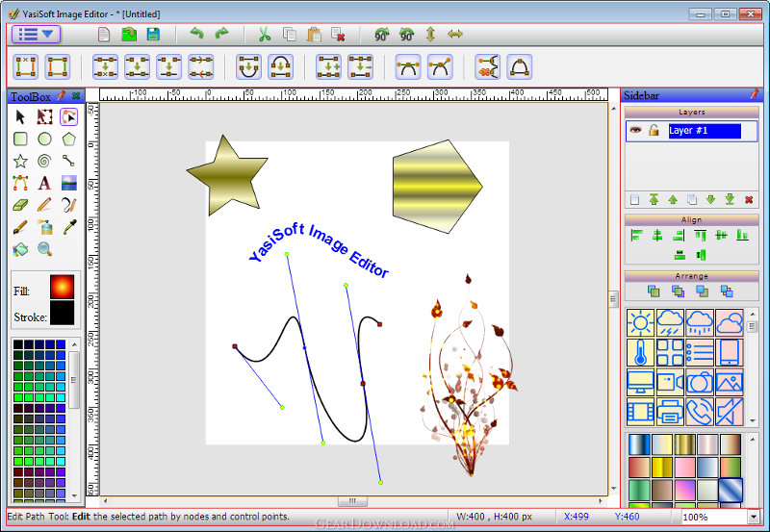Click the sidebar splitter handle
Viewport: 770px width, 532px height.
pyautogui.click(x=613, y=298)
